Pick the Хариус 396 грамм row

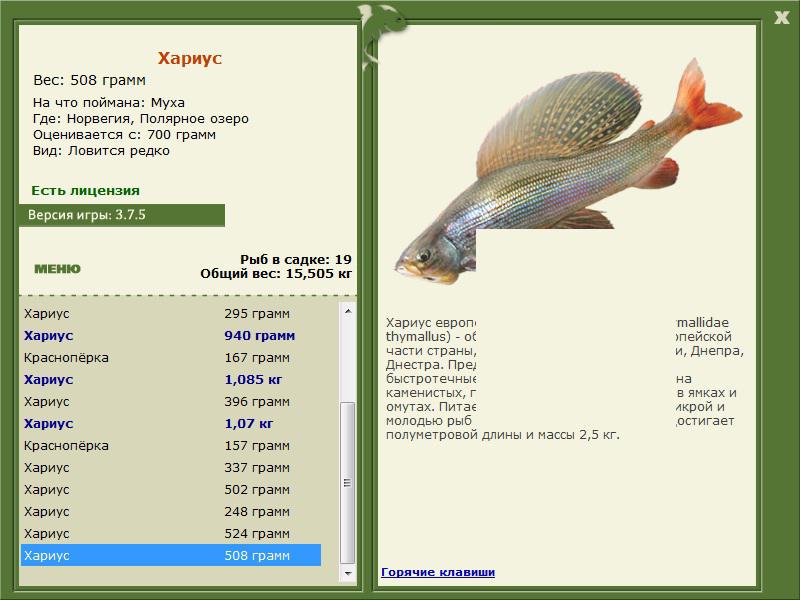coord(170,402)
